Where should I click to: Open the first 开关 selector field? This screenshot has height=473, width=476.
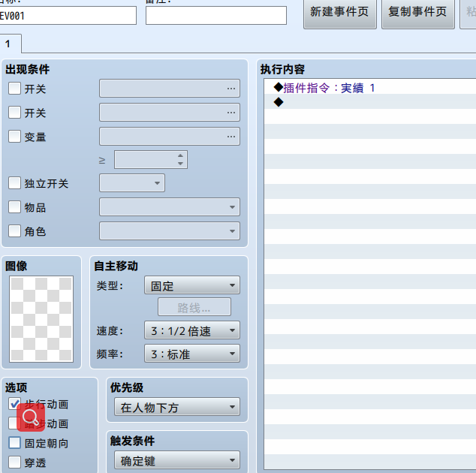(170, 89)
